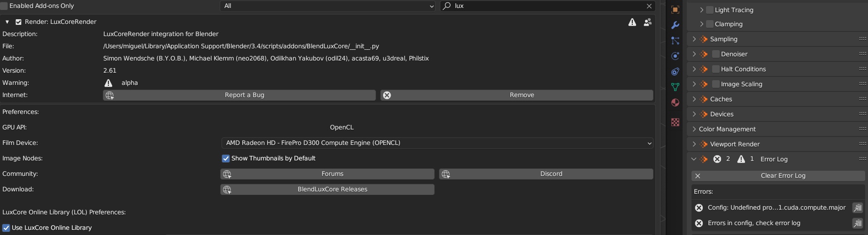Click the Report a Bug button
Viewport: 868px width, 235px height.
click(239, 95)
